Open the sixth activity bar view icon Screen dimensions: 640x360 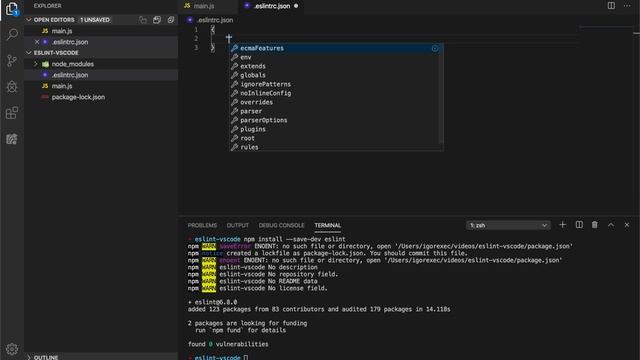12,139
